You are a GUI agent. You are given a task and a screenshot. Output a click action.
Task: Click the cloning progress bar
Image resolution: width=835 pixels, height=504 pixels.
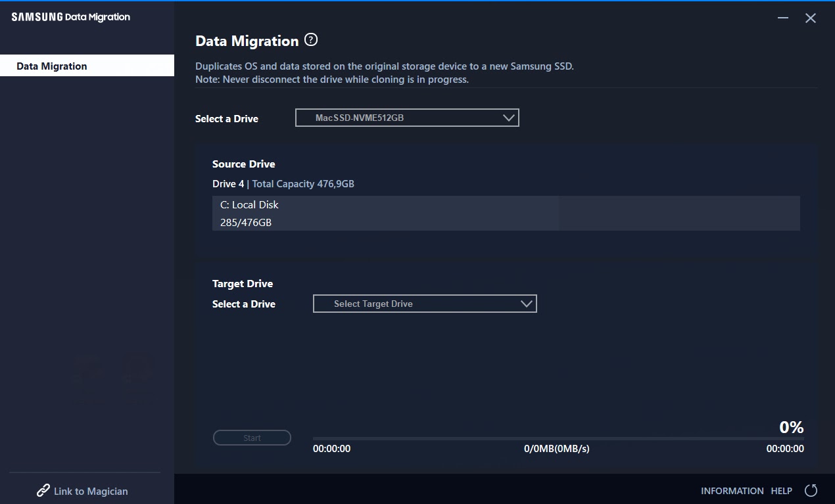pyautogui.click(x=558, y=438)
